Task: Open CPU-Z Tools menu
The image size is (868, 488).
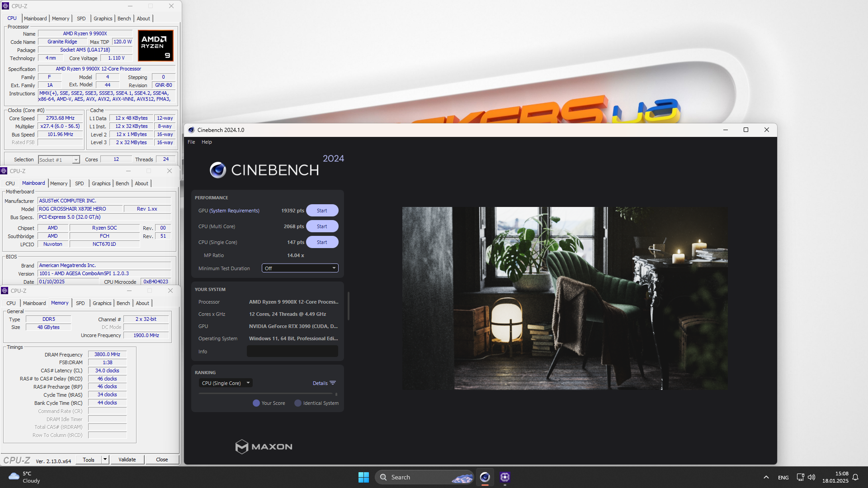Action: coord(87,460)
